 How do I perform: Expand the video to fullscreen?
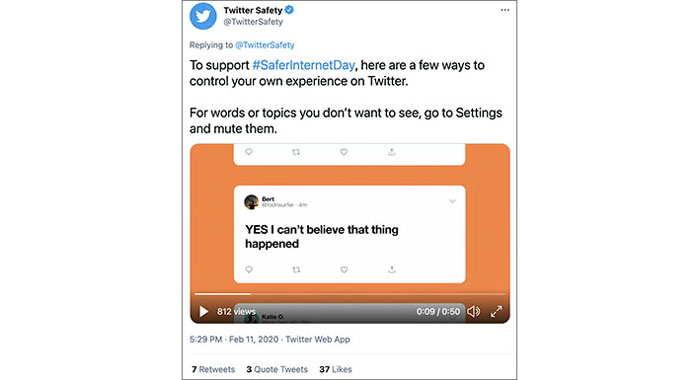(496, 311)
